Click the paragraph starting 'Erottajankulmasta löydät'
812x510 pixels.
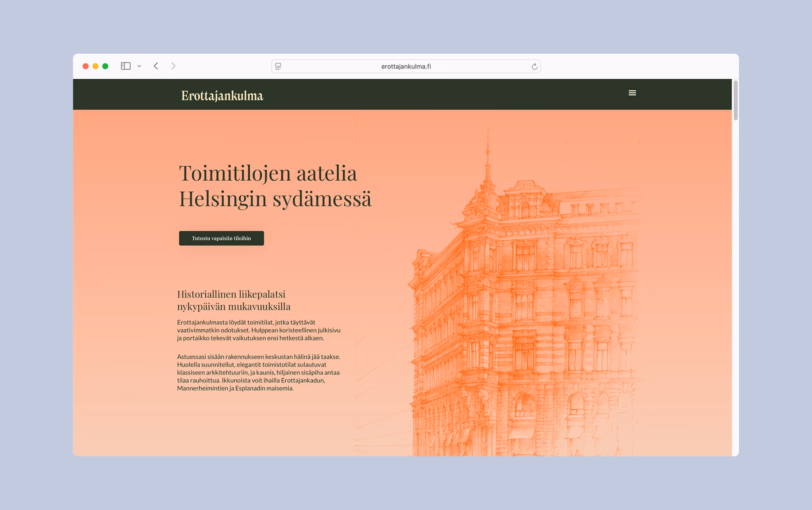click(x=258, y=330)
